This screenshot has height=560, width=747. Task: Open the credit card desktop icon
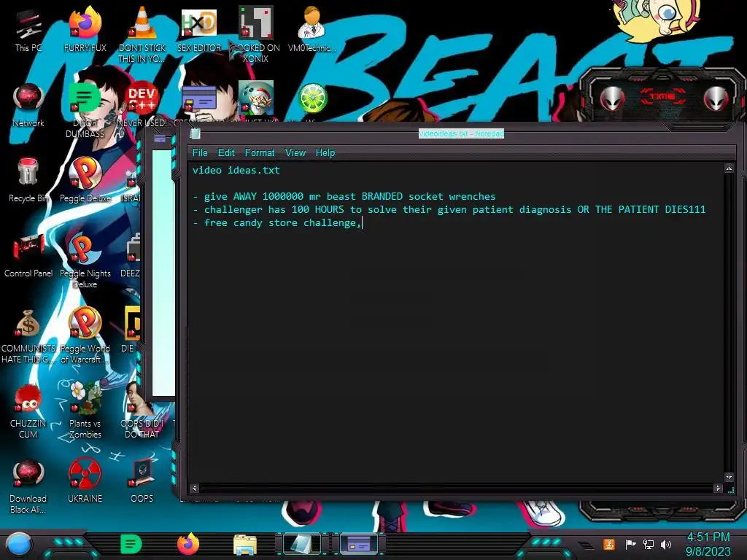coord(199,100)
